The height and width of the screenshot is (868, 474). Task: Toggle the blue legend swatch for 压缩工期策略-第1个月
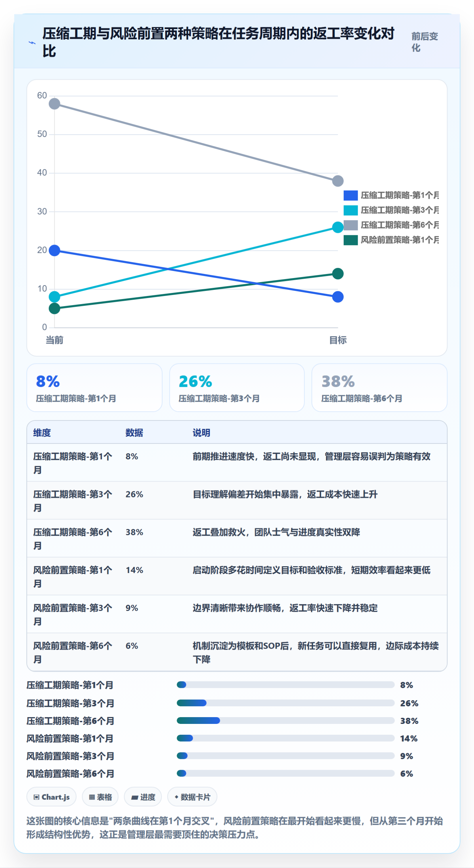pos(350,195)
